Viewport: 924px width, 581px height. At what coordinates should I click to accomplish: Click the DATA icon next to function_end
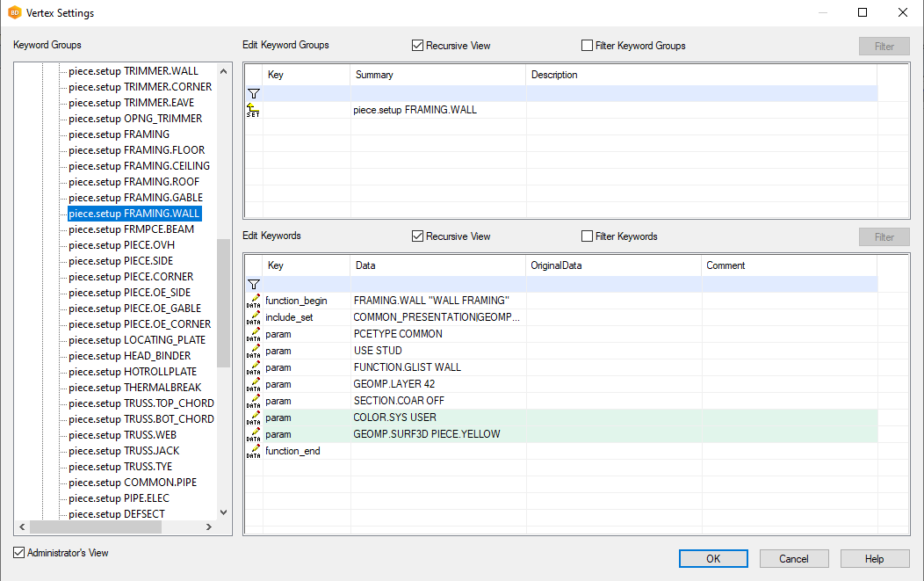tap(253, 451)
